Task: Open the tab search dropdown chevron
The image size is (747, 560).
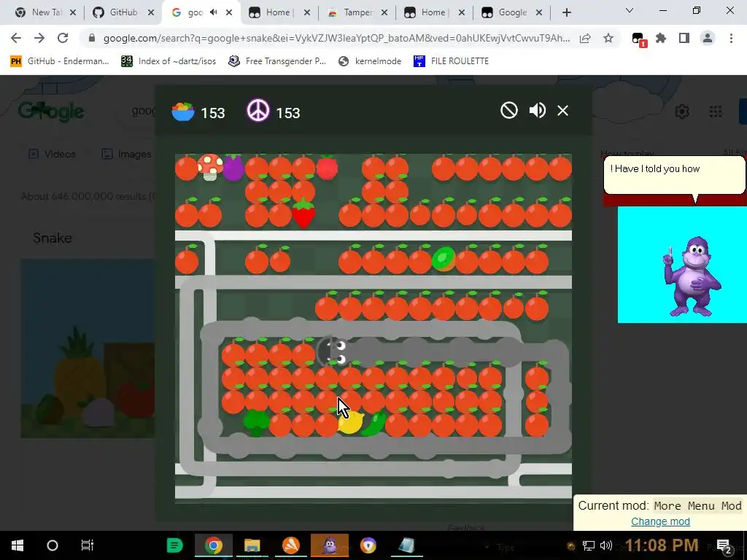Action: pos(630,10)
